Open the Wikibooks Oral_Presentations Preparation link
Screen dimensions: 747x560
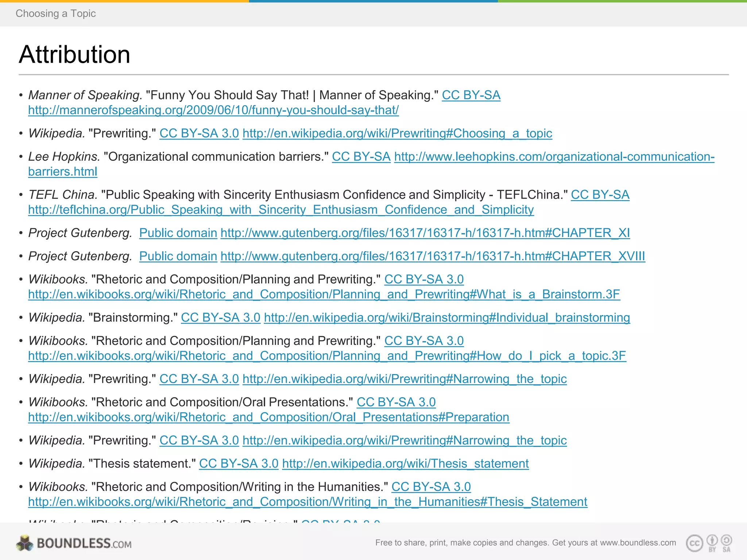(268, 417)
